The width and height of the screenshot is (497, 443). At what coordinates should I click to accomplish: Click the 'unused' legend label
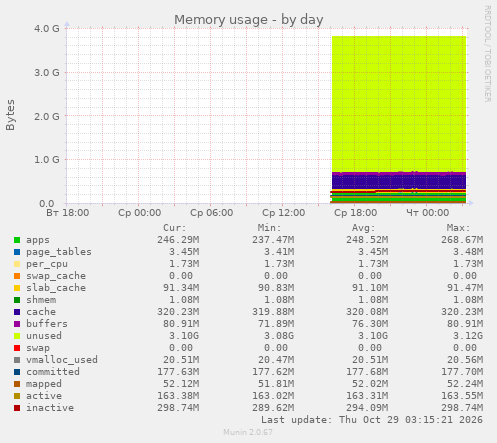44,336
